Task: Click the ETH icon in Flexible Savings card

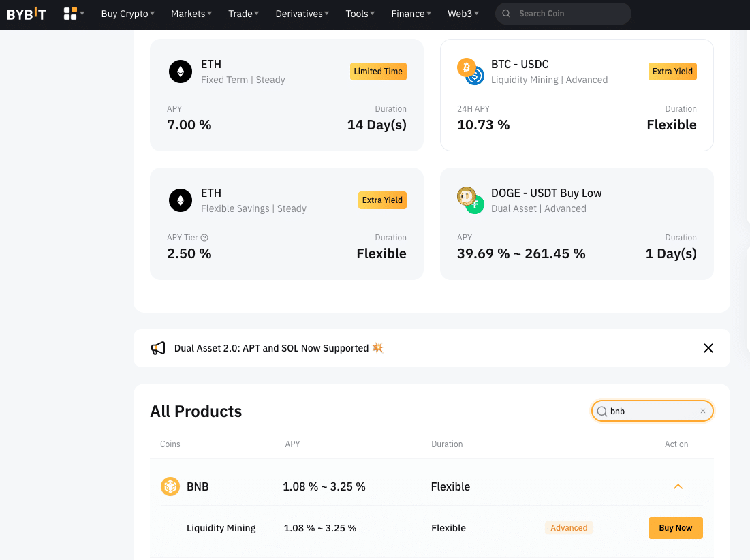Action: (x=181, y=200)
